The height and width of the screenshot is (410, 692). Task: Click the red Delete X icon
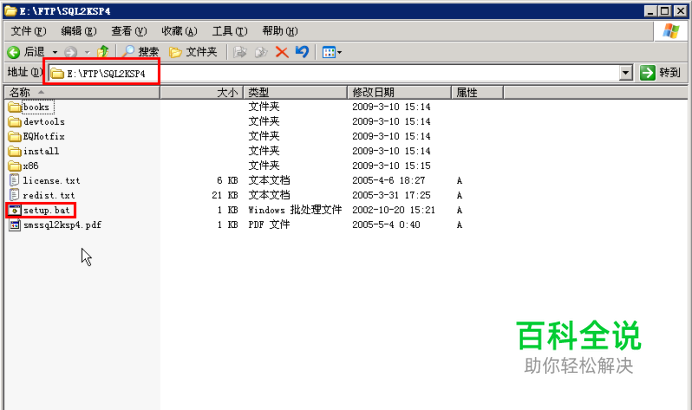click(282, 53)
